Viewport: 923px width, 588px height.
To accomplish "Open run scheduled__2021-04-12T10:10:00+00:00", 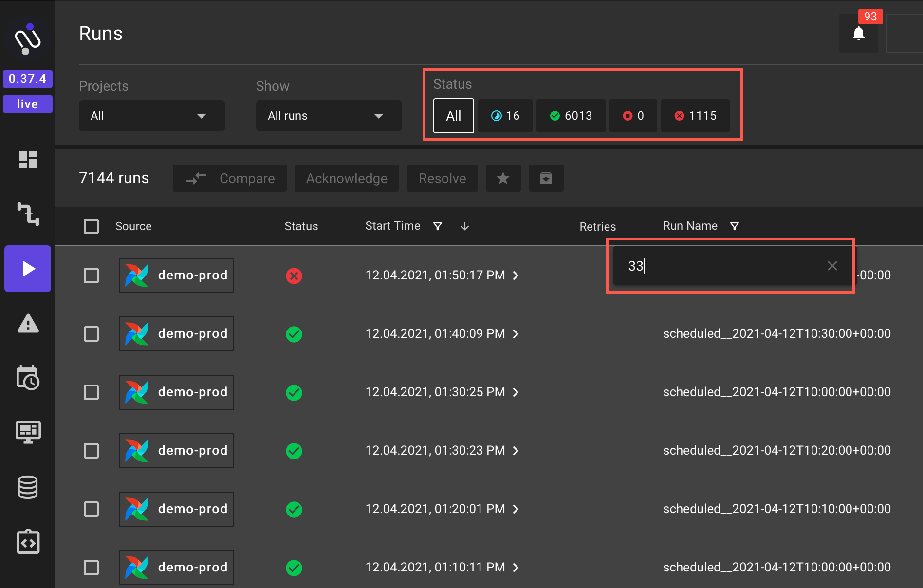I will pos(777,509).
